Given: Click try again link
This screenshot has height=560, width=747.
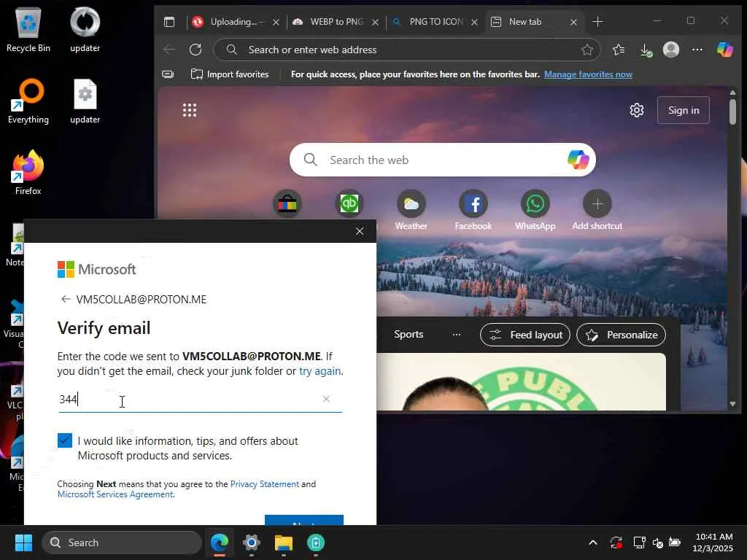Looking at the screenshot, I should (320, 371).
